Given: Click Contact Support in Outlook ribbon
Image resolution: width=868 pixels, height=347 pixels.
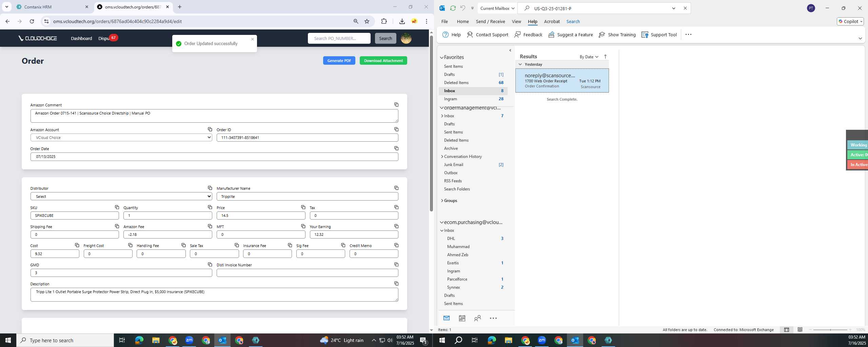Looking at the screenshot, I should coord(488,35).
